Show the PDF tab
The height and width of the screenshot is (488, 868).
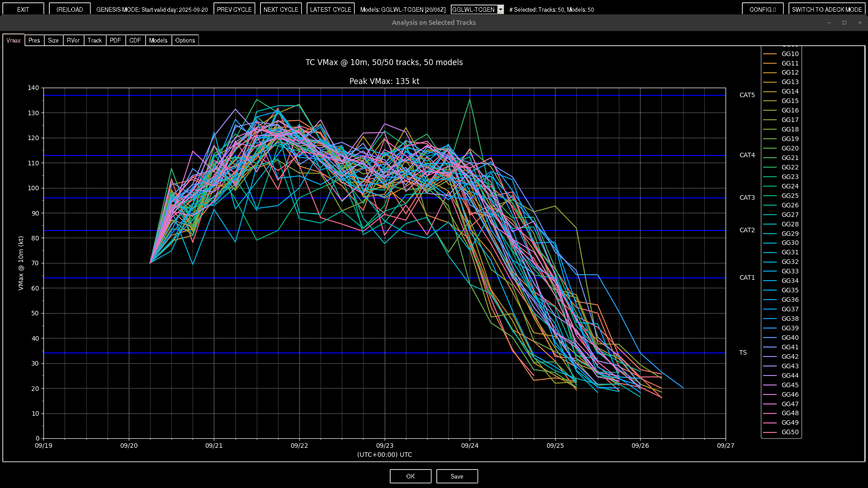pyautogui.click(x=115, y=40)
